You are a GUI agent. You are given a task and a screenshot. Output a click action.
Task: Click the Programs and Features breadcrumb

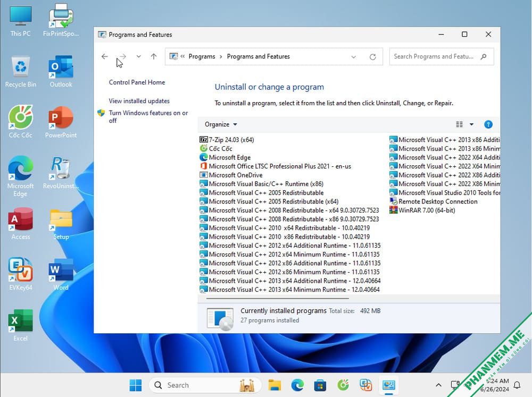click(x=258, y=57)
